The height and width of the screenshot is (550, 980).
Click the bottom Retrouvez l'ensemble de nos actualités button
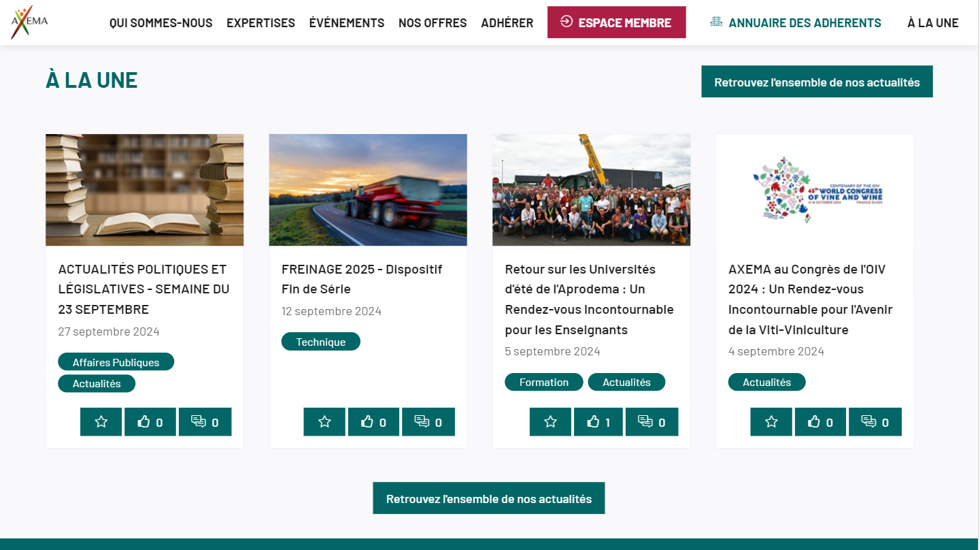489,498
